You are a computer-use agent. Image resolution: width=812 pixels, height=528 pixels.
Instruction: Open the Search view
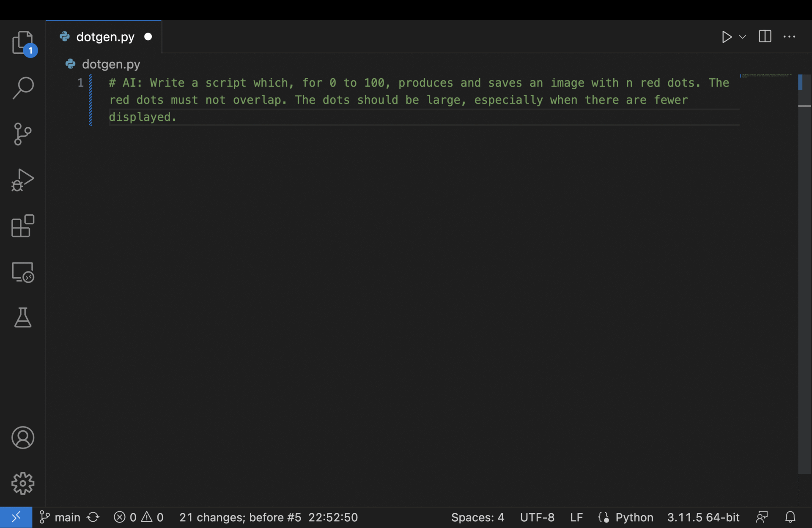[23, 88]
